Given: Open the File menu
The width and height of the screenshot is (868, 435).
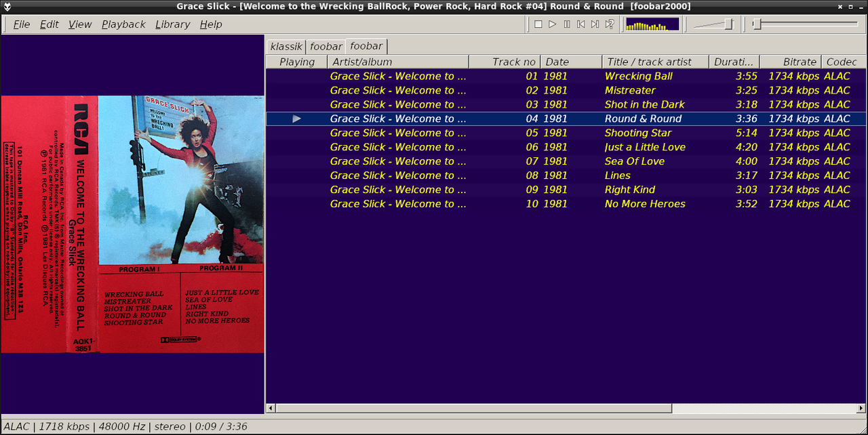Looking at the screenshot, I should 22,24.
